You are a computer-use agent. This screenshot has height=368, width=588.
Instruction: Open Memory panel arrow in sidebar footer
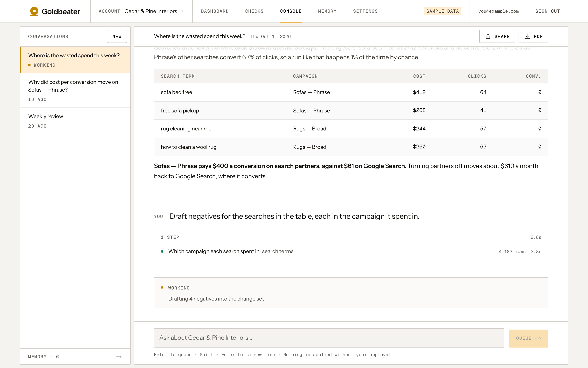point(119,357)
